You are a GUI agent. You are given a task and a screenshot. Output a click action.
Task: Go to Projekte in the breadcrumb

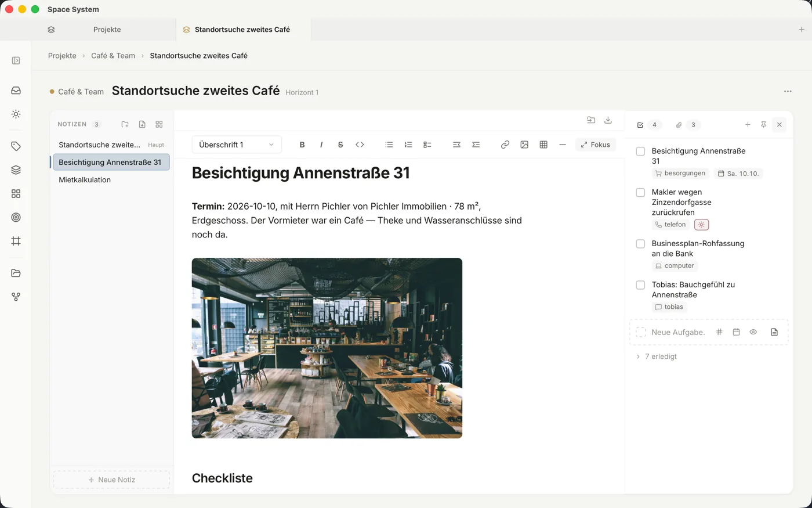tap(62, 56)
